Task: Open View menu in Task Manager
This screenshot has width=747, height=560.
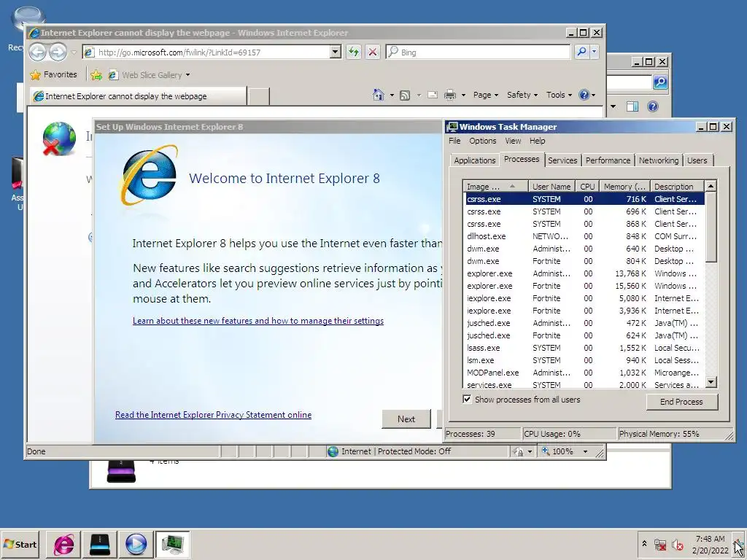Action: (513, 141)
